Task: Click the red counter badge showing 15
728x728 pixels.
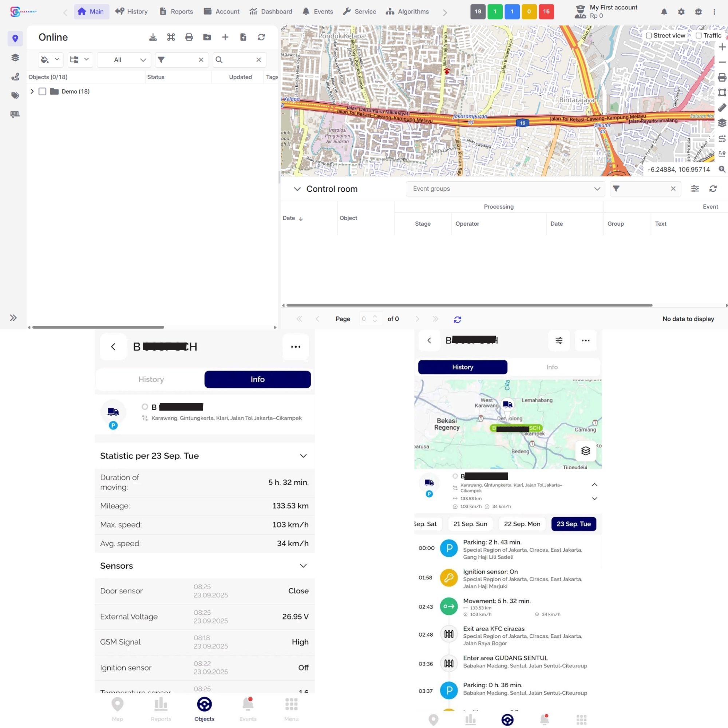Action: [546, 12]
